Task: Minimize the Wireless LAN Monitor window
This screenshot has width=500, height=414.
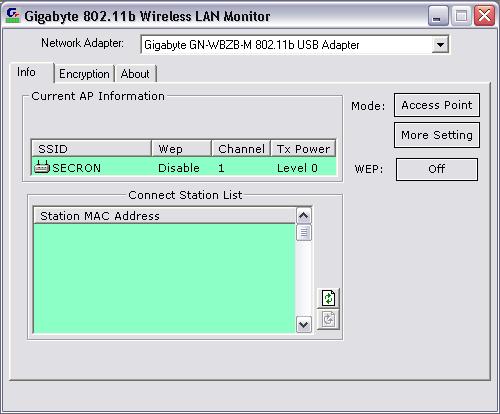Action: [438, 16]
